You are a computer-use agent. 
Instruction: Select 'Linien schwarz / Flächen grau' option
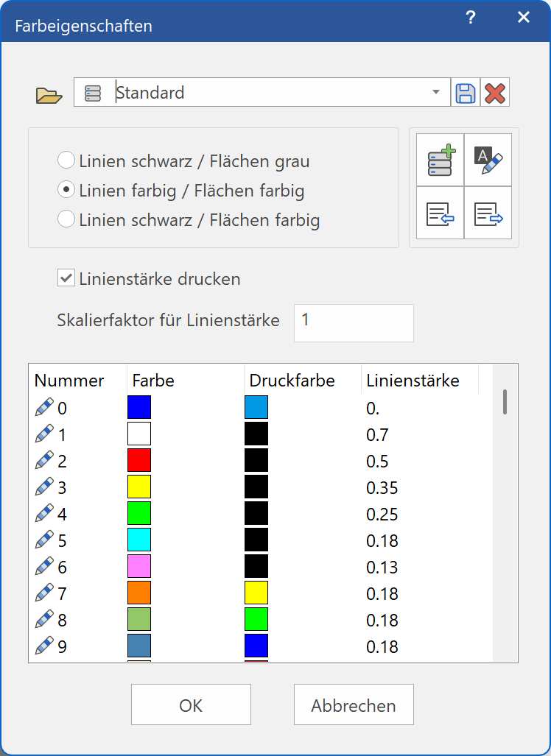pyautogui.click(x=66, y=160)
